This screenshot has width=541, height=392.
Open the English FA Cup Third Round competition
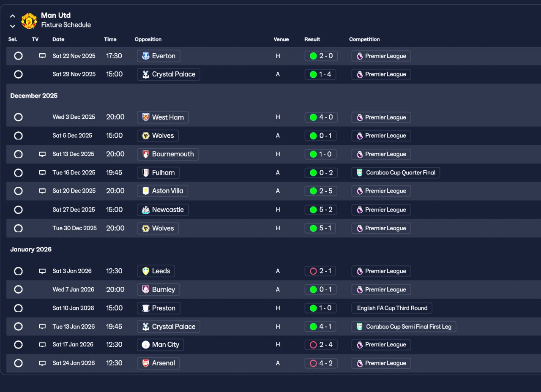tap(392, 308)
